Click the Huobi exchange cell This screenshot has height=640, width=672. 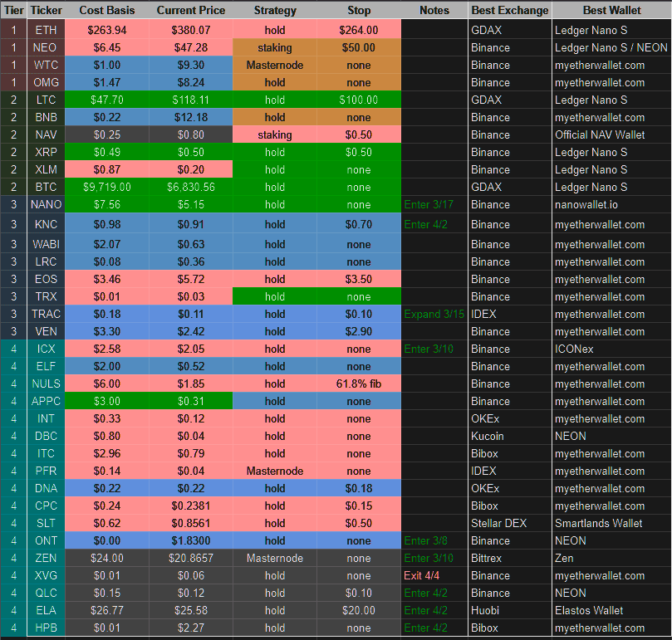click(510, 610)
